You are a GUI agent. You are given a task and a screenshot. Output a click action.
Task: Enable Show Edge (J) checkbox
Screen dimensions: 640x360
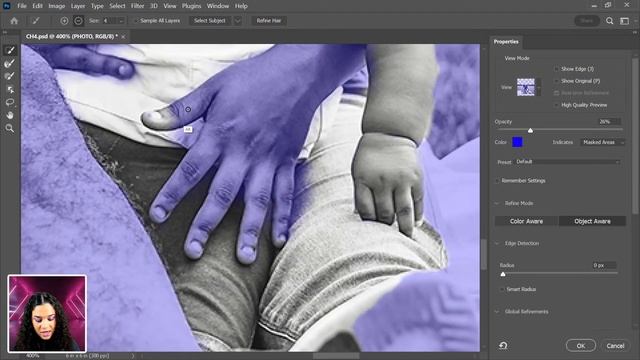coord(556,69)
